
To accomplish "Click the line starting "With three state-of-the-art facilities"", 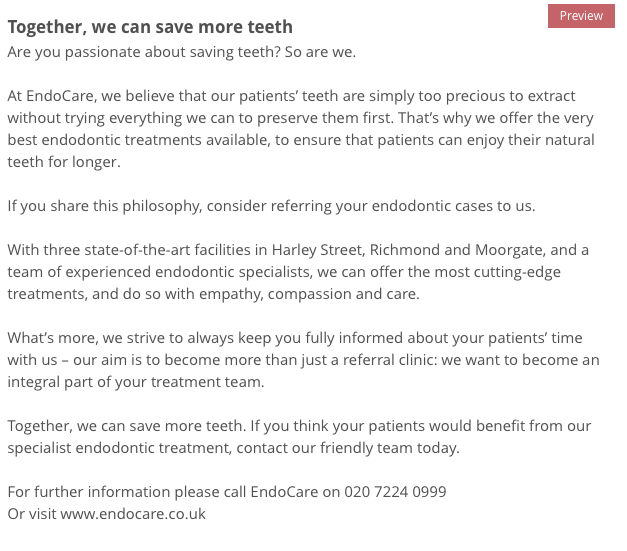I will point(298,250).
